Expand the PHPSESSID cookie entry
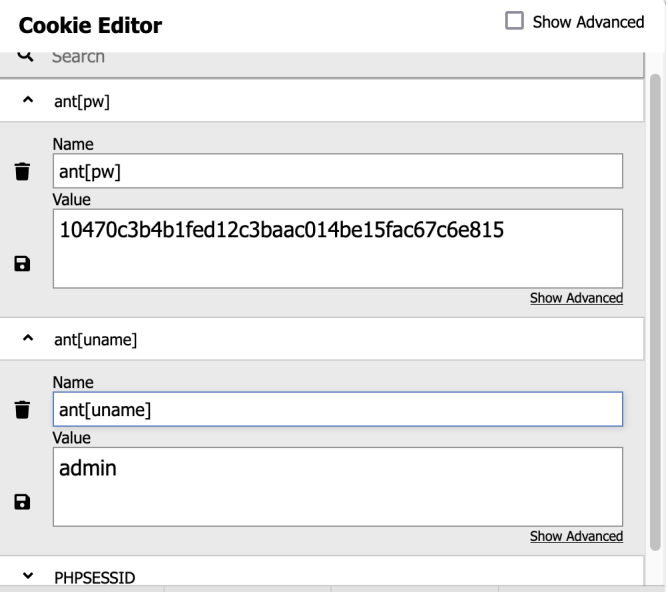 27,578
